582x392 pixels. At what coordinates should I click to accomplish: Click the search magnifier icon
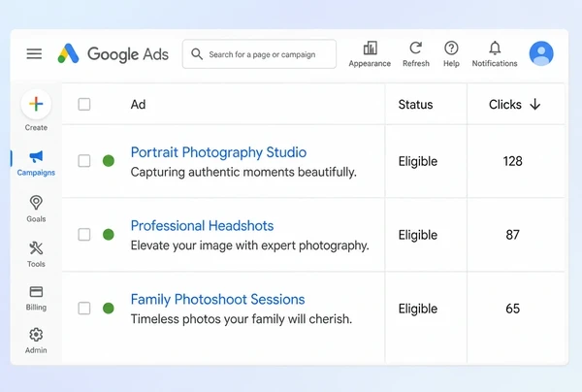[197, 54]
